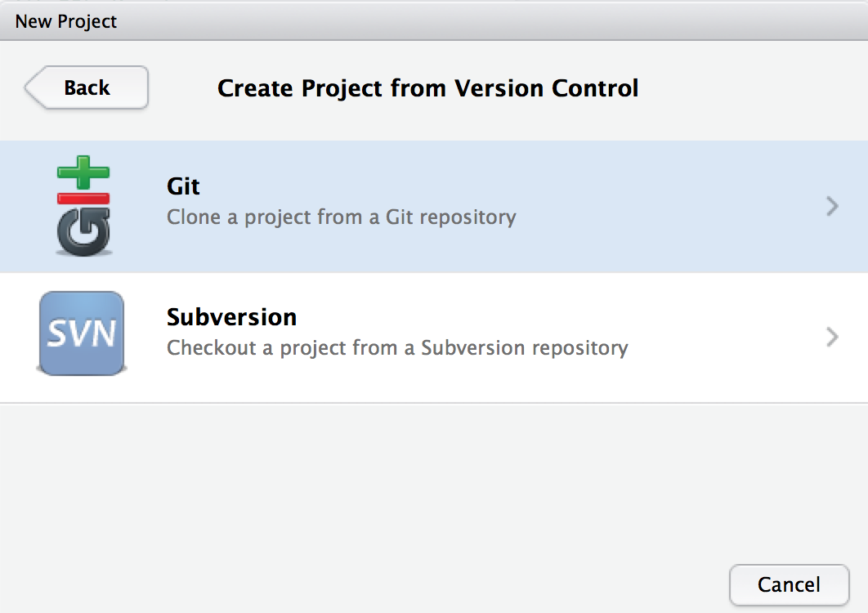The image size is (868, 613).
Task: Cancel the New Project dialog
Action: [x=789, y=584]
